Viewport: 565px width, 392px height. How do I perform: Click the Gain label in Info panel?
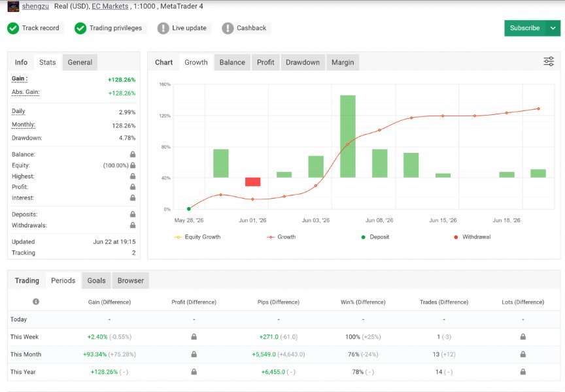(x=20, y=78)
